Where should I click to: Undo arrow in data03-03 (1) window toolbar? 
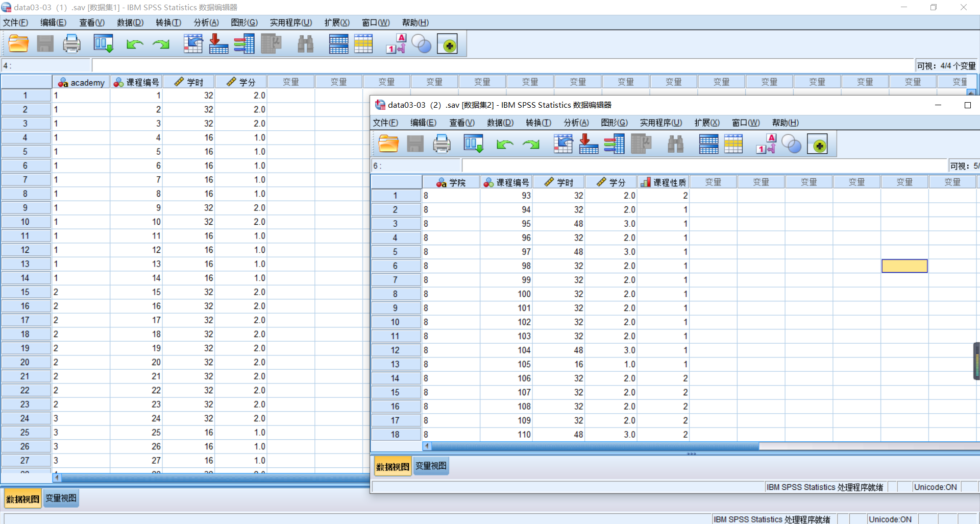(x=135, y=44)
